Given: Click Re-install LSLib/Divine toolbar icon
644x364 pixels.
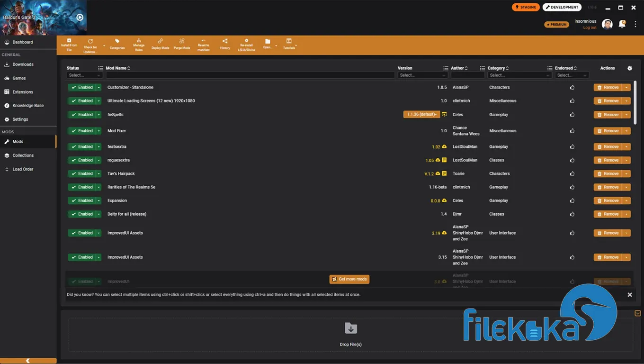Looking at the screenshot, I should click(246, 45).
